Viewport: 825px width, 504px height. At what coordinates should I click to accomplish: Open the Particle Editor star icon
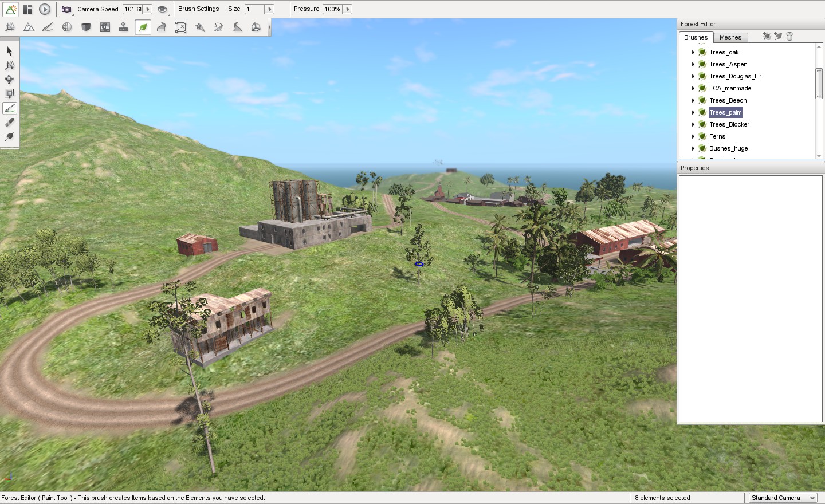[x=200, y=27]
